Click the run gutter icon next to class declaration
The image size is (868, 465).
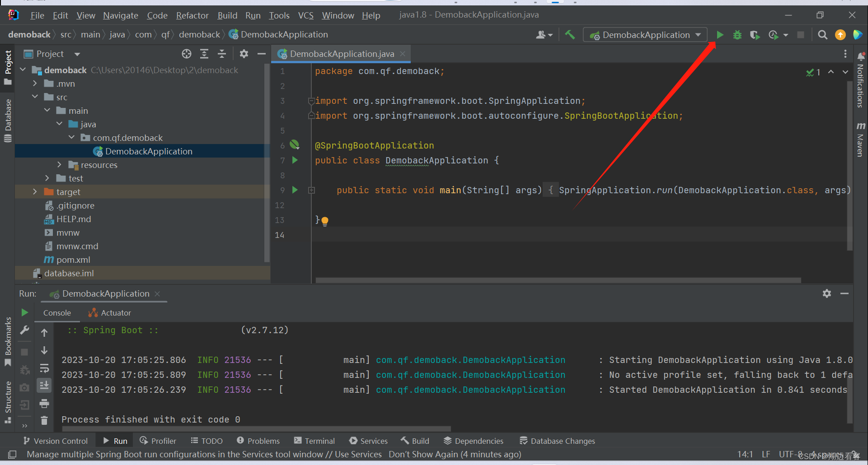click(295, 160)
